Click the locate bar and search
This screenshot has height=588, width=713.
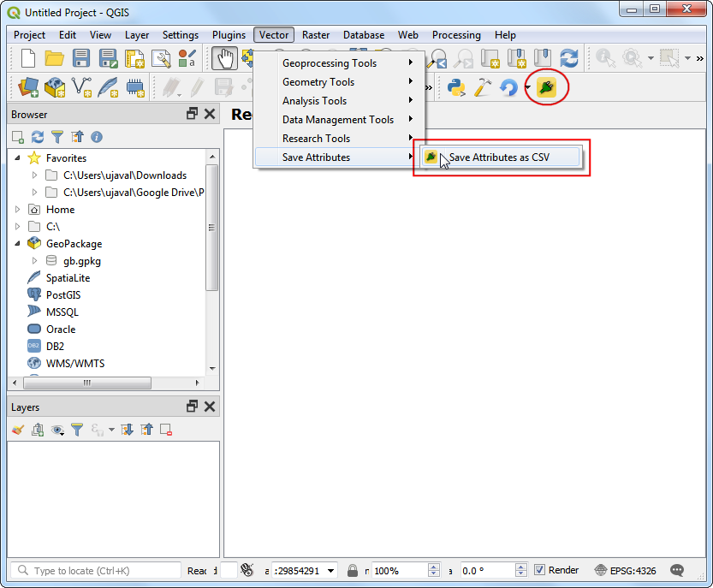[94, 570]
